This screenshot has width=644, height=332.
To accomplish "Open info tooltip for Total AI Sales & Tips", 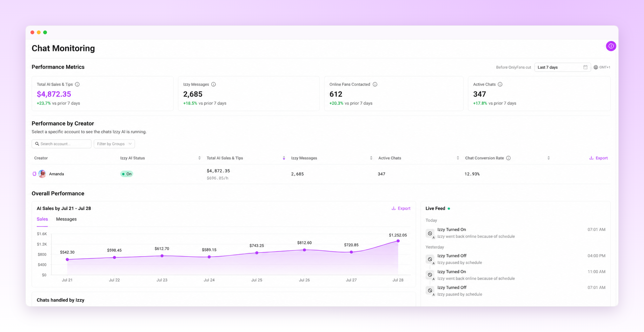I will click(x=77, y=84).
